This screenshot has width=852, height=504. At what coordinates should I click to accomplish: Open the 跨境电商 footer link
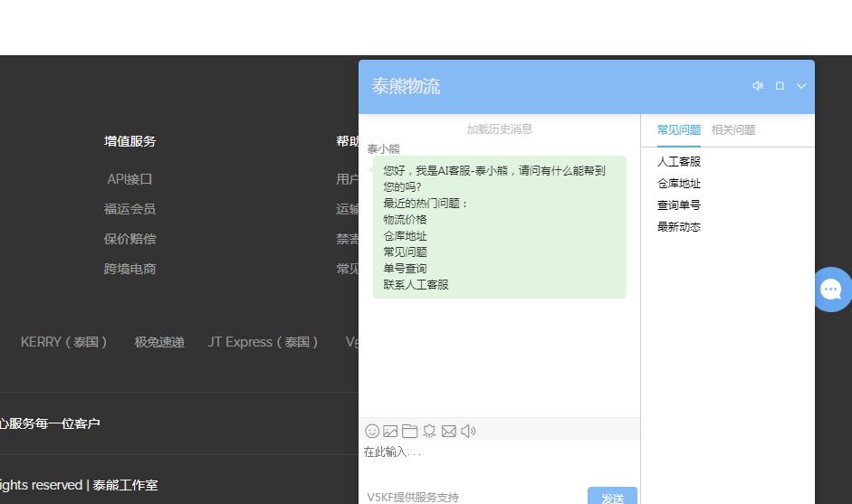129,269
